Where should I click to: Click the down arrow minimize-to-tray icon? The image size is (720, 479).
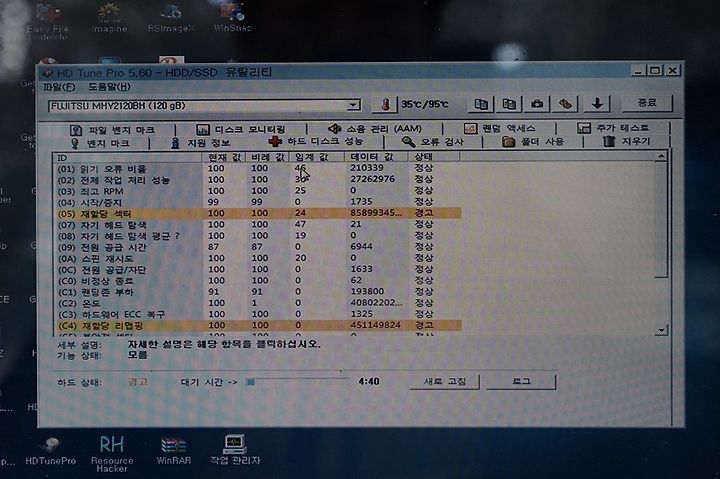pos(597,103)
